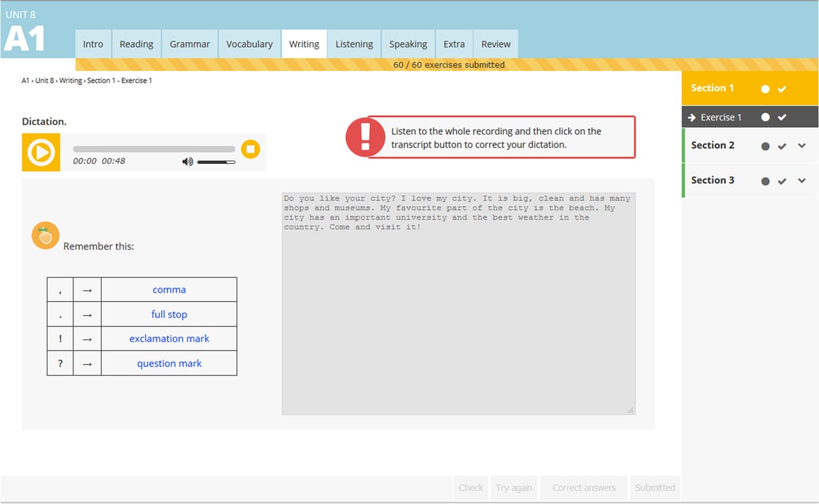Expand Section 3 with its chevron

pos(802,181)
